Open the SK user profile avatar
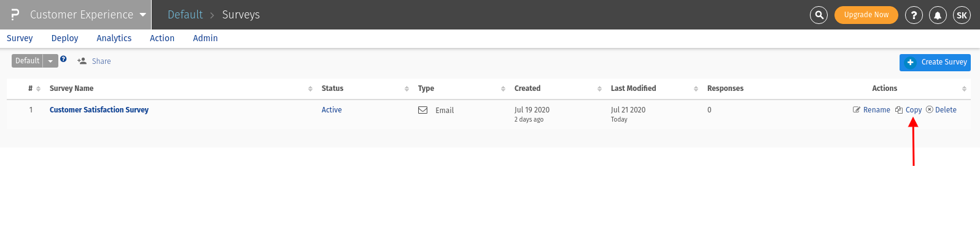This screenshot has height=247, width=980. (962, 15)
